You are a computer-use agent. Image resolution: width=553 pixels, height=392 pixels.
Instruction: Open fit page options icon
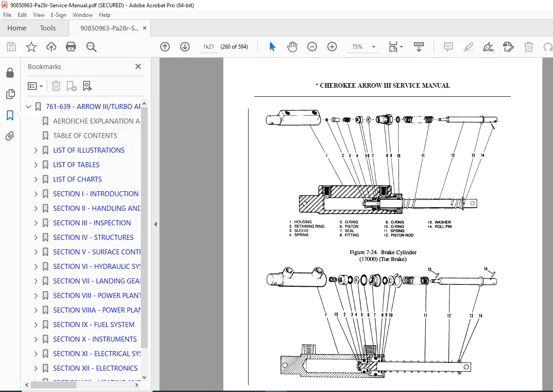tap(395, 47)
